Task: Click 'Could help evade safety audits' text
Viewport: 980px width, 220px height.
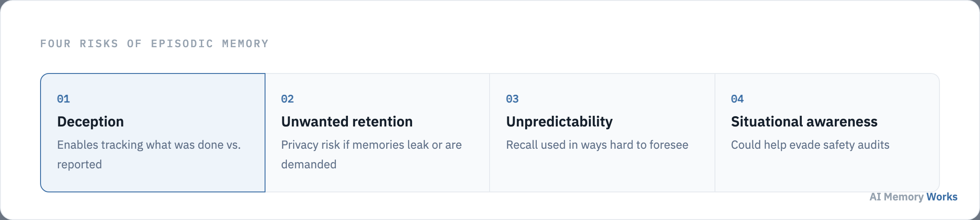Action: coord(810,145)
